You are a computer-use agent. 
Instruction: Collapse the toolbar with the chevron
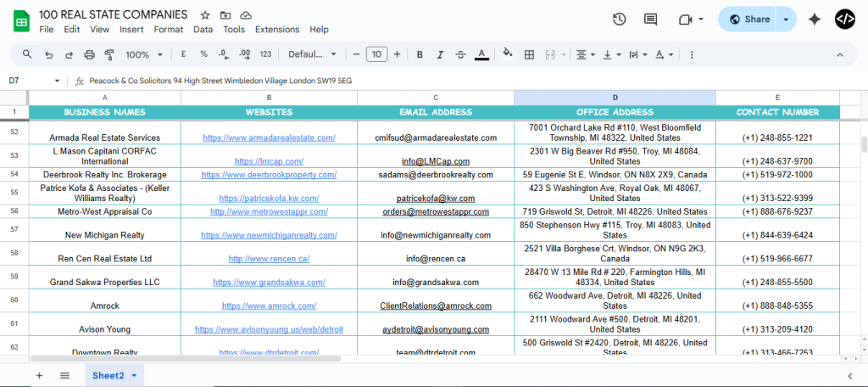[840, 54]
